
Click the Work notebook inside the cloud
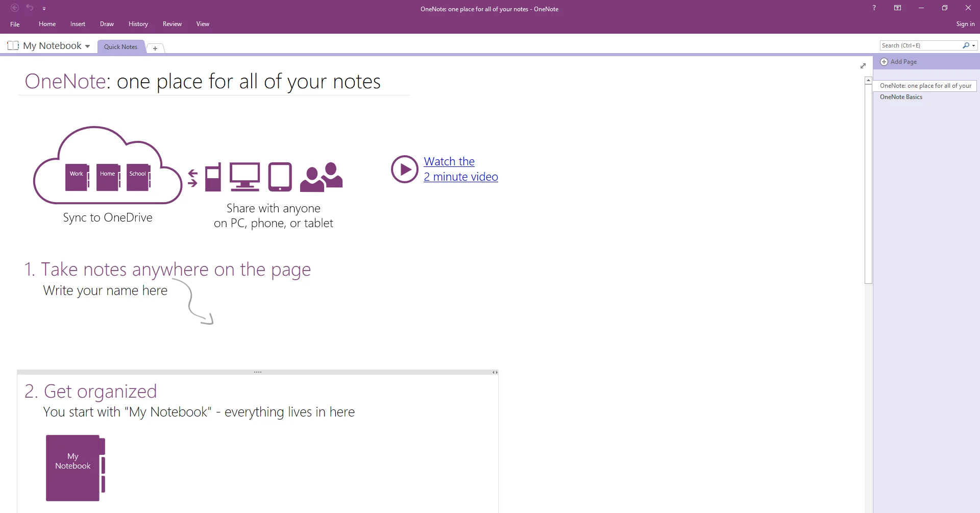pos(77,177)
